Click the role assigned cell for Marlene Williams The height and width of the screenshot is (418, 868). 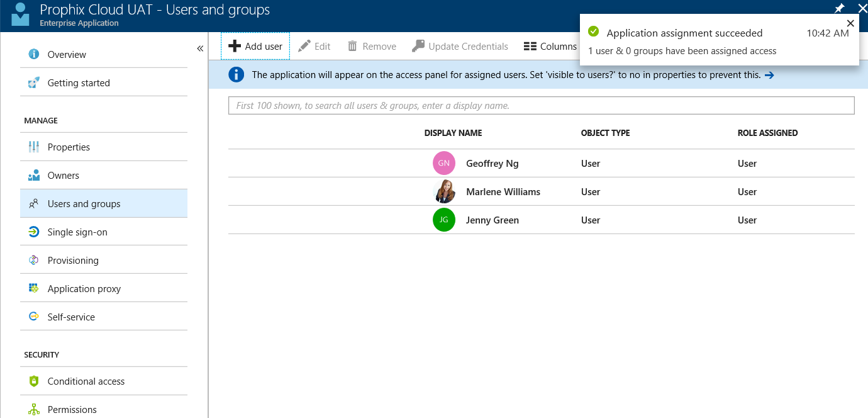coord(747,191)
